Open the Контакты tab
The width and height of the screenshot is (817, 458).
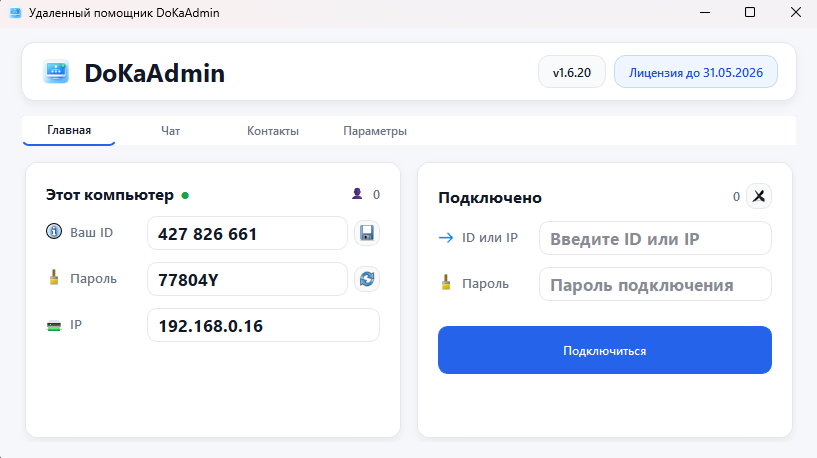click(273, 131)
